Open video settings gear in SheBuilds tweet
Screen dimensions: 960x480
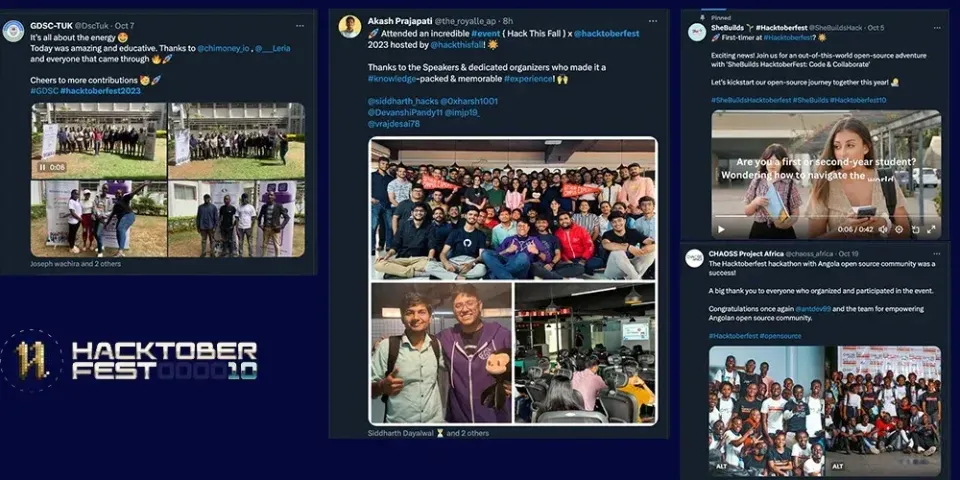click(x=898, y=229)
